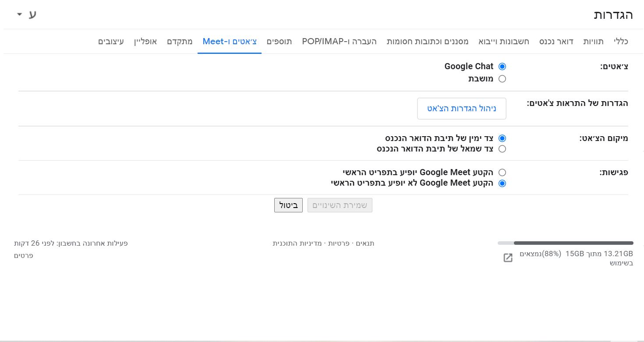Go to חשבונות וייבוא tab
Screen dimensions: 644x342
tap(502, 42)
